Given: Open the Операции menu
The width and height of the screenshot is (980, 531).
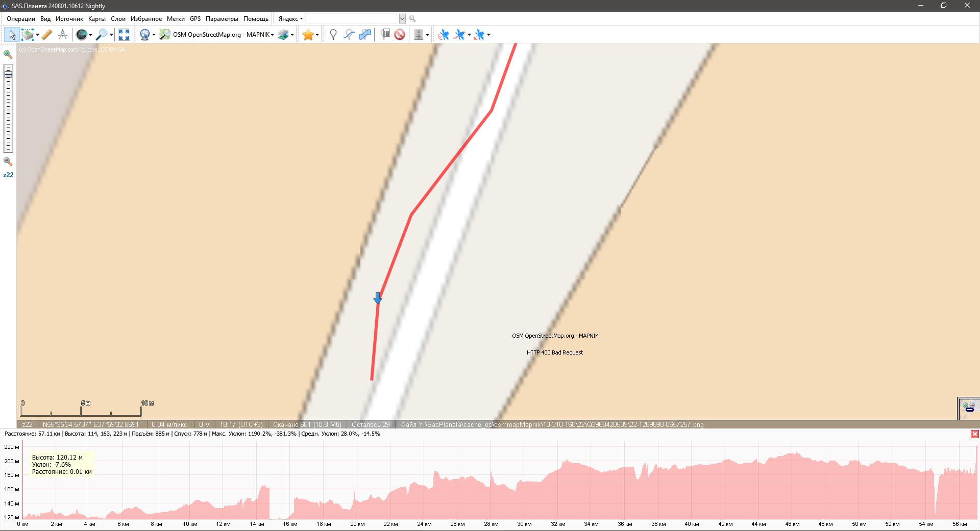Looking at the screenshot, I should pos(21,19).
